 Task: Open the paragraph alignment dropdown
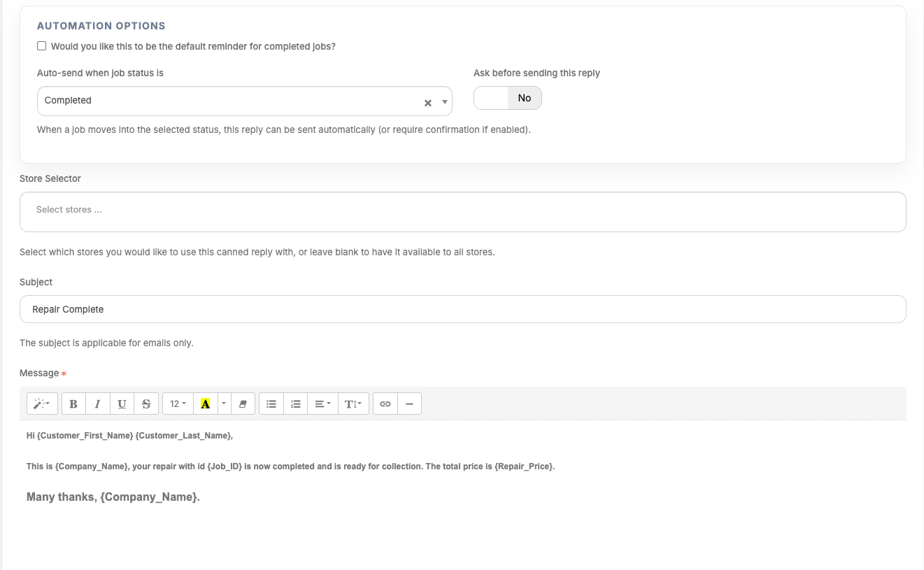coord(322,404)
